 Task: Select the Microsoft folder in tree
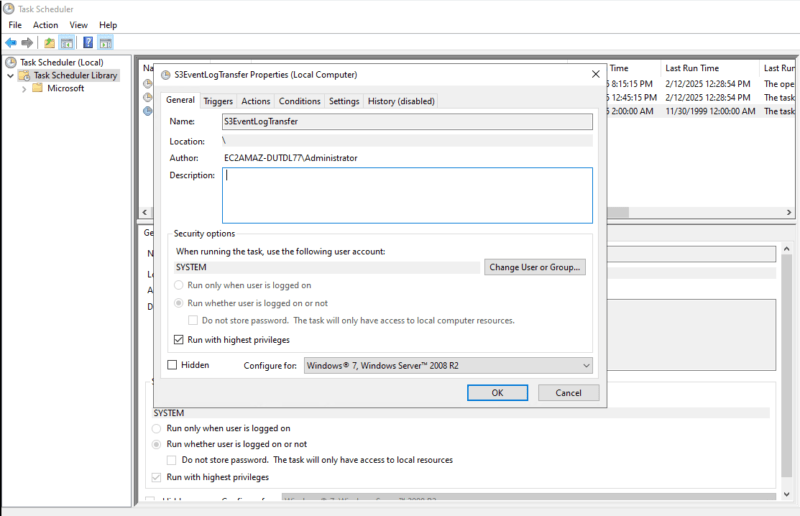[x=65, y=88]
